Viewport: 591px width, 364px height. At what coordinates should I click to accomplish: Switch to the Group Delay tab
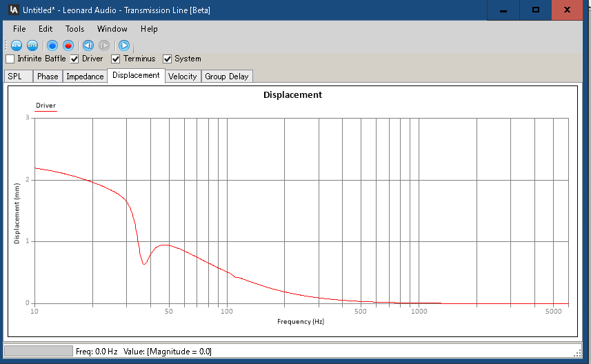pyautogui.click(x=227, y=77)
